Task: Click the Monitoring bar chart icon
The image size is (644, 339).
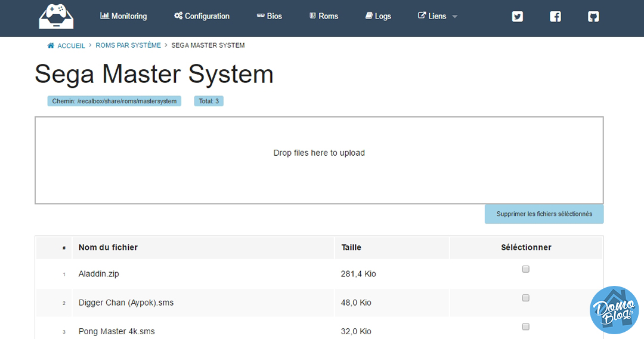Action: 105,16
